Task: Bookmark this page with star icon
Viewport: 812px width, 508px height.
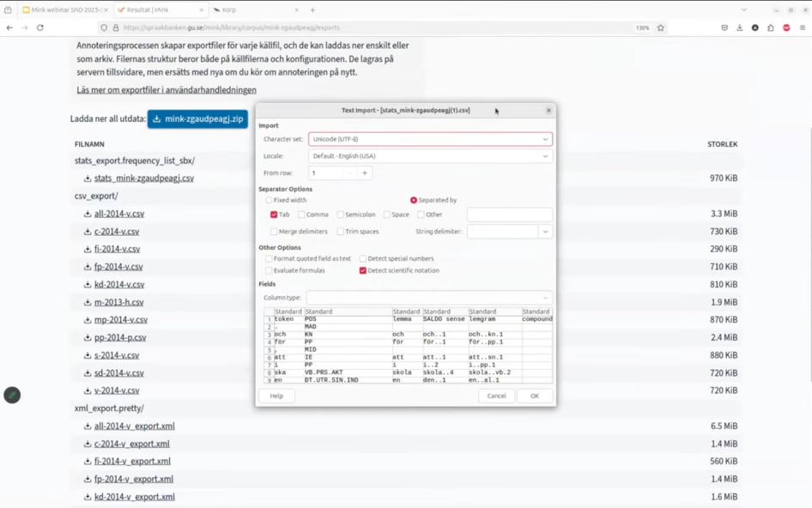Action: [x=661, y=27]
